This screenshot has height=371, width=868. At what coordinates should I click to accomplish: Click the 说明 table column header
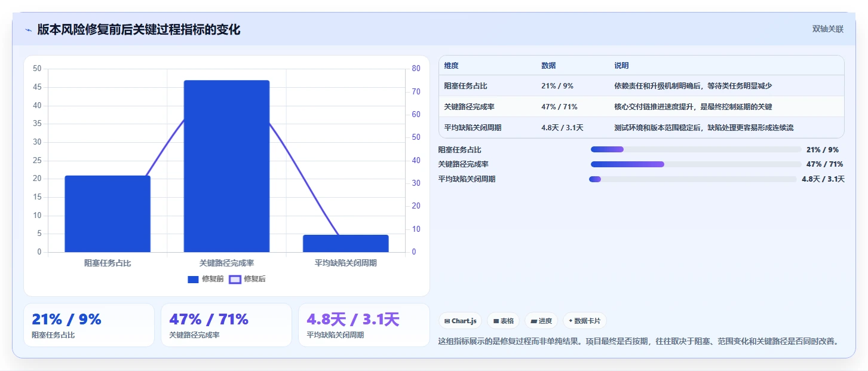tap(621, 66)
